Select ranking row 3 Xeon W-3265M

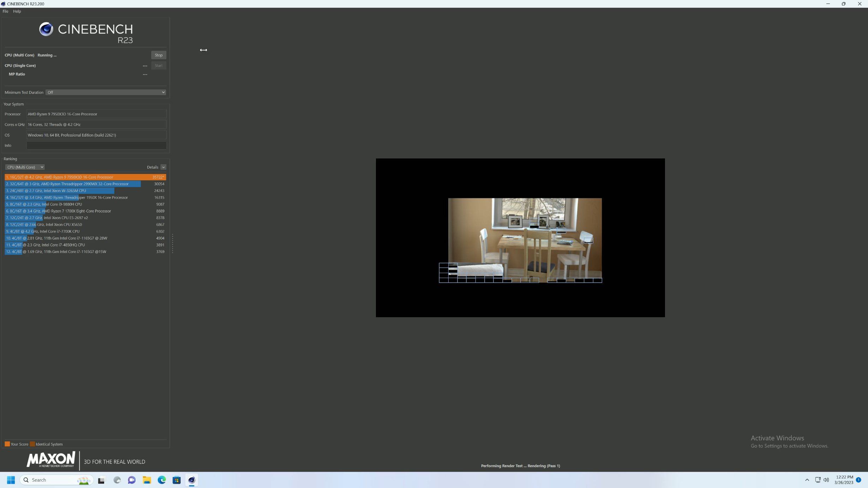tap(85, 191)
